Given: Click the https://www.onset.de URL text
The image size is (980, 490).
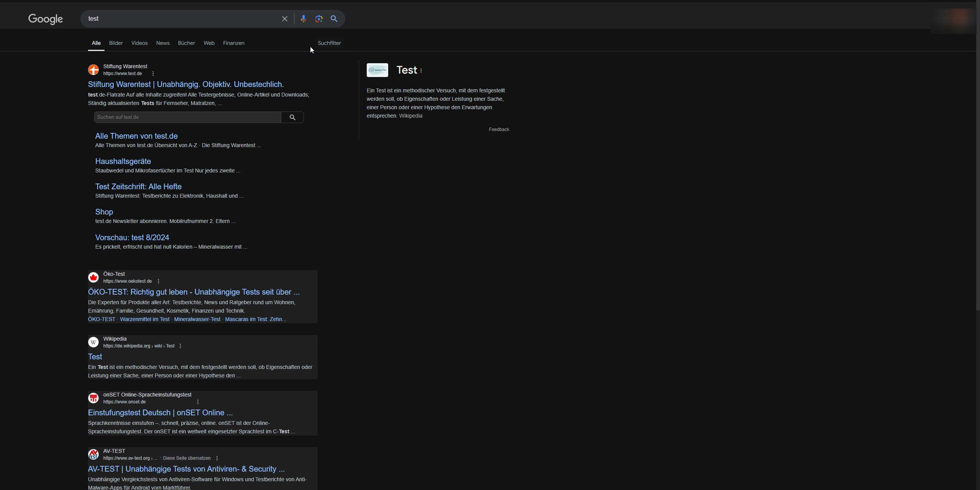Looking at the screenshot, I should [124, 402].
